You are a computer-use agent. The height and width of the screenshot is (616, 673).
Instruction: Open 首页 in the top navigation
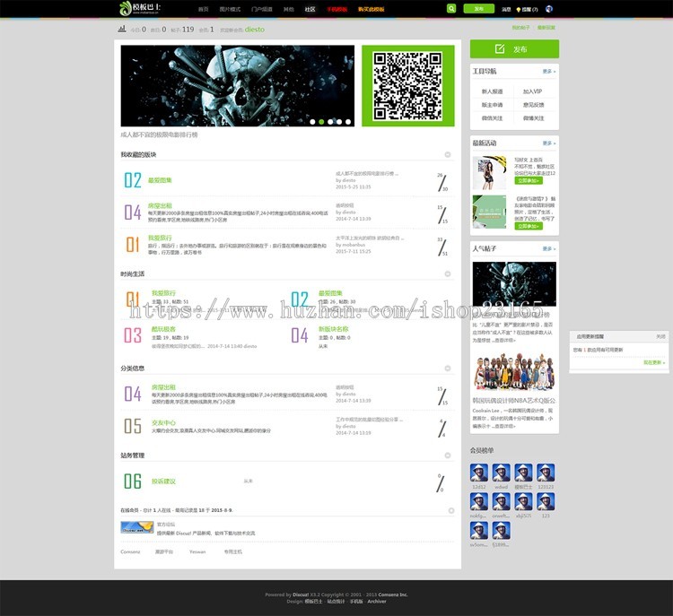coord(204,9)
